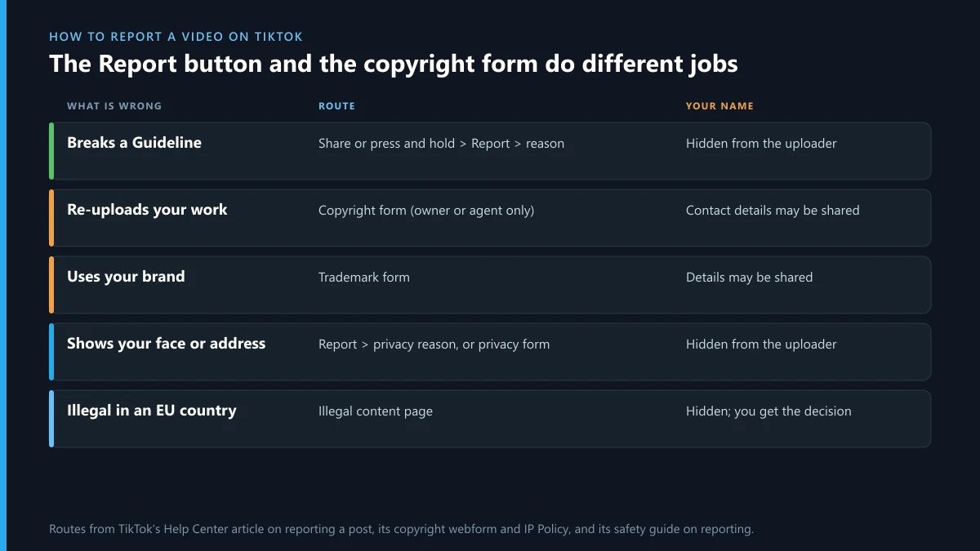Click the heading 'HOW TO REPORT A VIDEO ON TIKTOK'

click(x=176, y=37)
